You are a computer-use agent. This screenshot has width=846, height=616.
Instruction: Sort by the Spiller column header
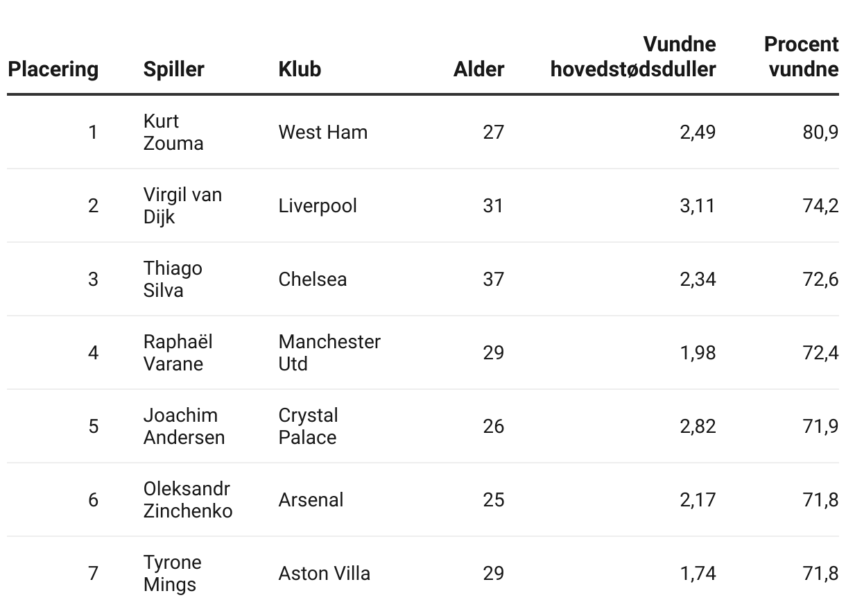click(174, 69)
